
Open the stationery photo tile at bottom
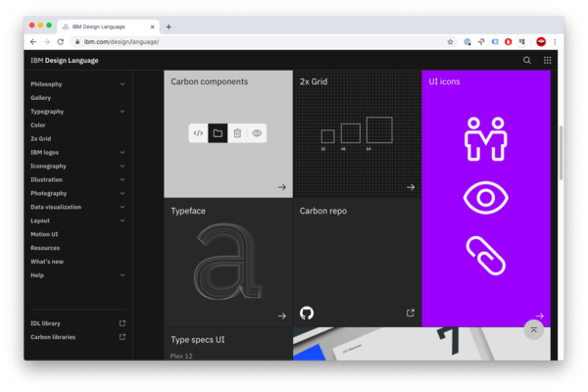point(421,344)
